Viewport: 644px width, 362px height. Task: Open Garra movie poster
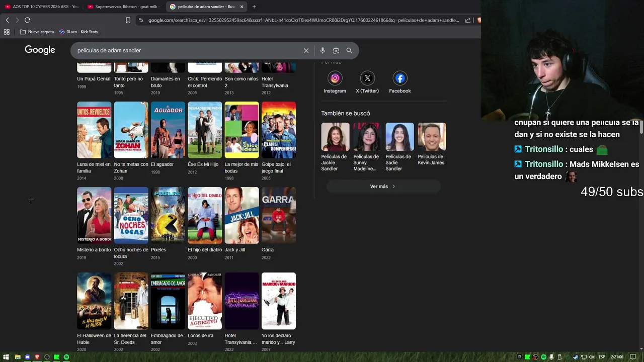(279, 215)
